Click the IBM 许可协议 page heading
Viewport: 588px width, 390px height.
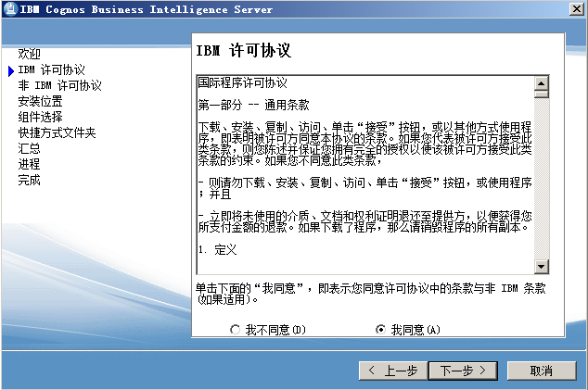tap(243, 50)
